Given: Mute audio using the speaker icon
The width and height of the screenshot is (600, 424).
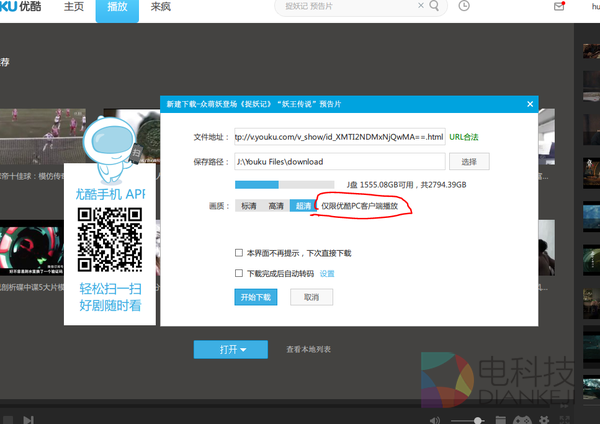Looking at the screenshot, I should (435, 421).
